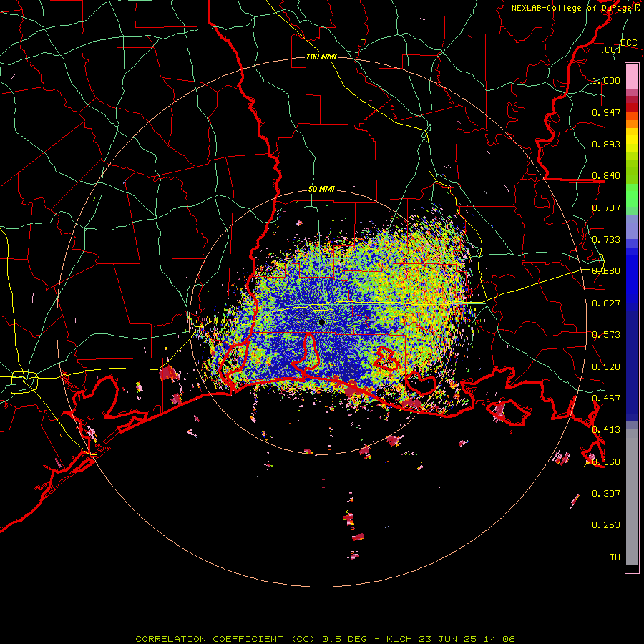644x644 pixels.
Task: Select the 0.467 legend value
Action: tap(606, 399)
